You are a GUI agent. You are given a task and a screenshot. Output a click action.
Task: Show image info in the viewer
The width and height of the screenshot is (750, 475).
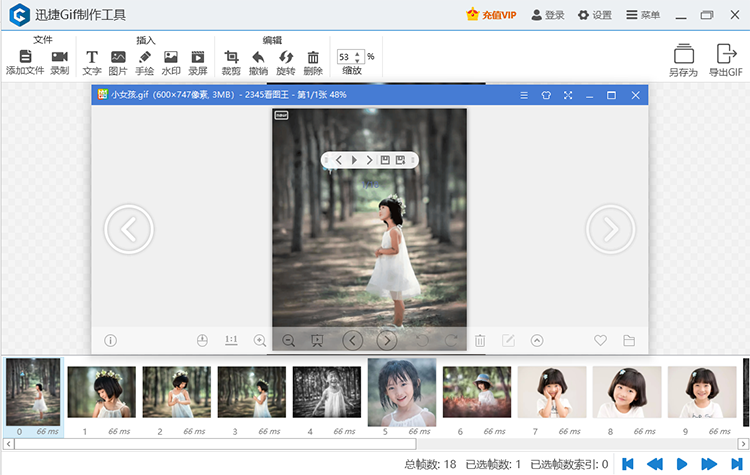[x=110, y=341]
